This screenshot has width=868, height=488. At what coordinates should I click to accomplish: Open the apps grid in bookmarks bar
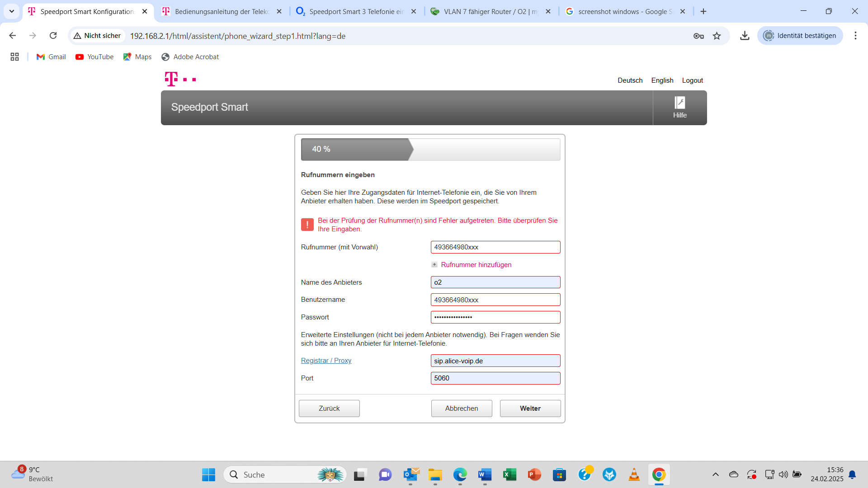tap(14, 57)
